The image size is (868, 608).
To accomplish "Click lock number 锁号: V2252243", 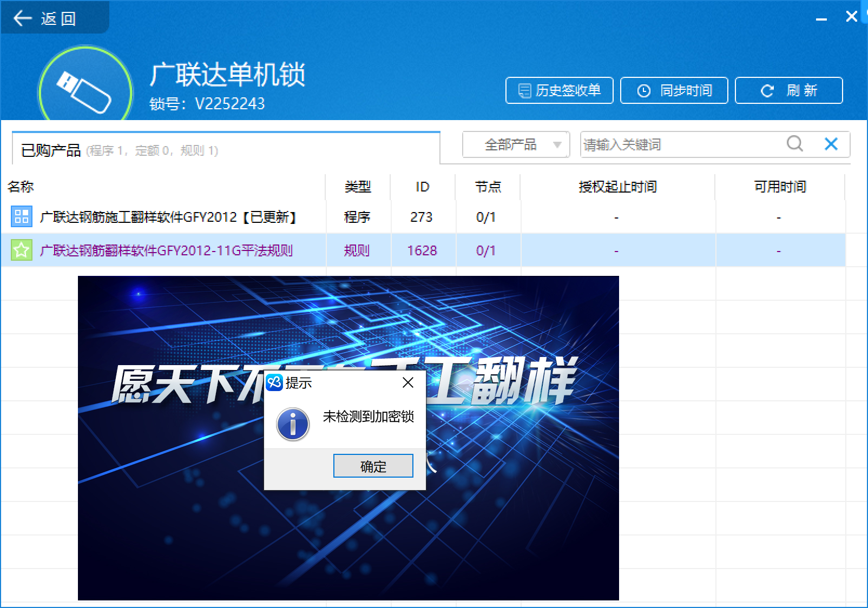I will tap(207, 103).
